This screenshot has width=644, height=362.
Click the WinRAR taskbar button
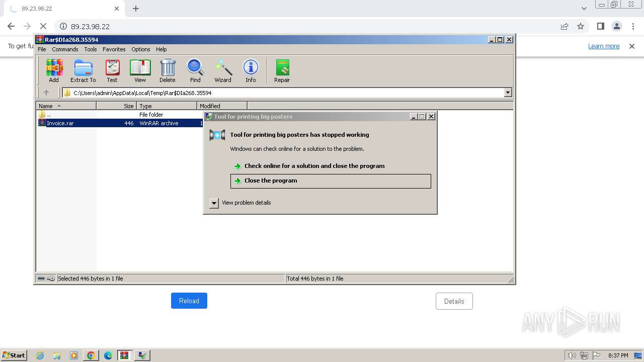[125, 355]
